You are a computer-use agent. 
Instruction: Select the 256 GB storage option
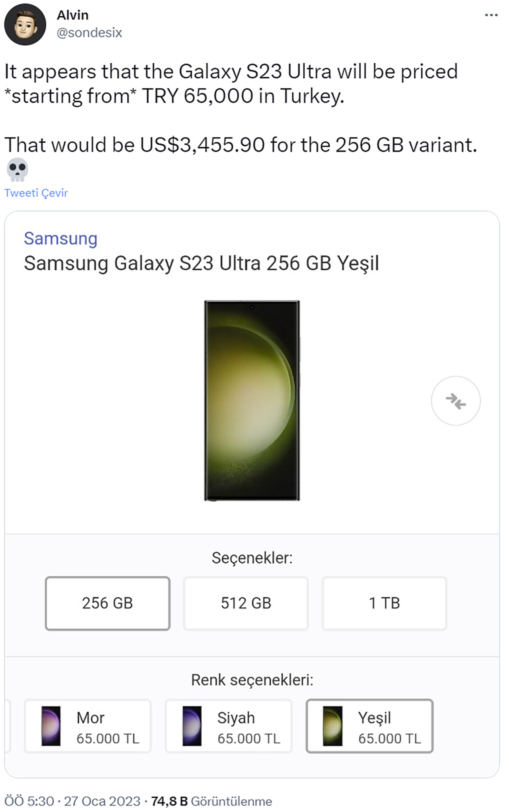click(x=108, y=603)
